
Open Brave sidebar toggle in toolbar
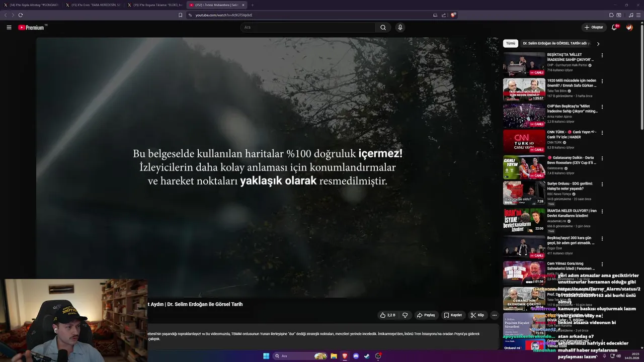tap(619, 15)
